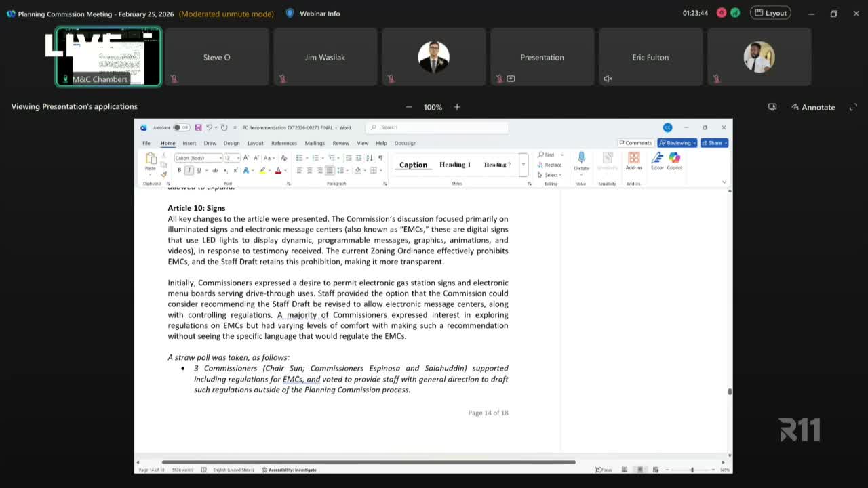Click the Paste clipboard icon
Screen dimensions: 868x488
(x=151, y=159)
